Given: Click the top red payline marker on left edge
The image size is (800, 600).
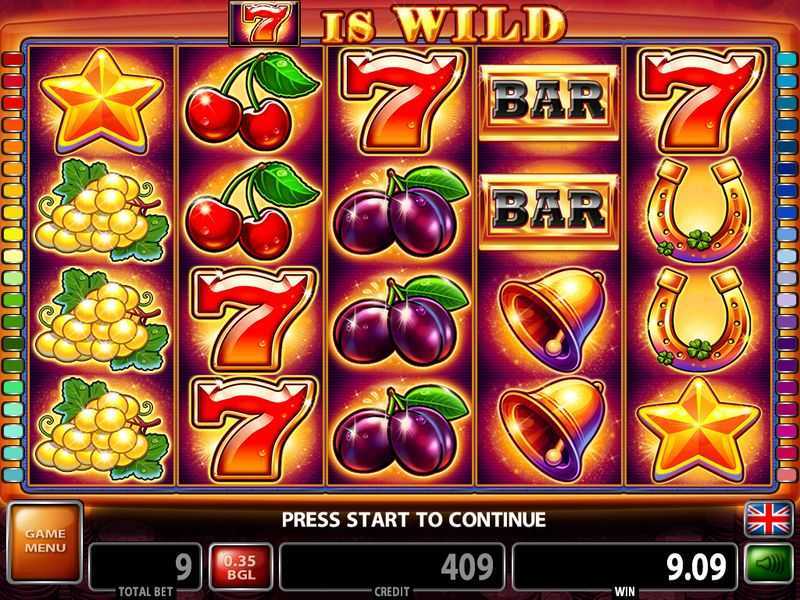Looking at the screenshot, I should [x=12, y=59].
